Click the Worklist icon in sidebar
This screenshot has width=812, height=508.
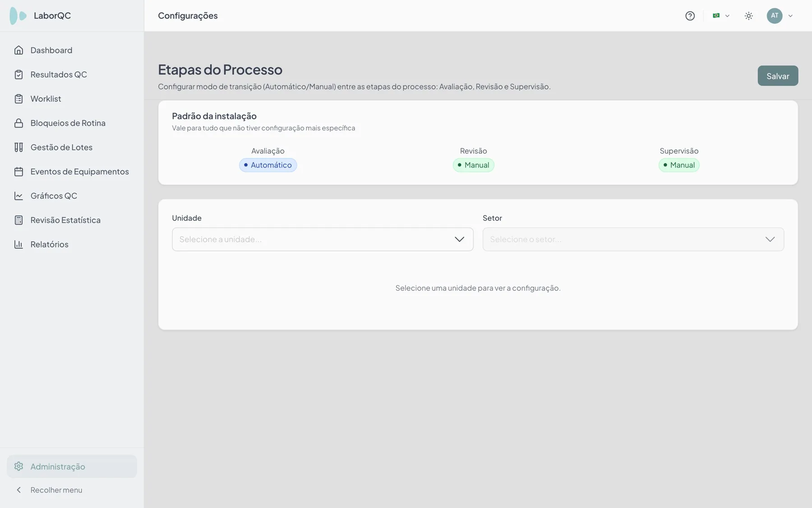(18, 99)
